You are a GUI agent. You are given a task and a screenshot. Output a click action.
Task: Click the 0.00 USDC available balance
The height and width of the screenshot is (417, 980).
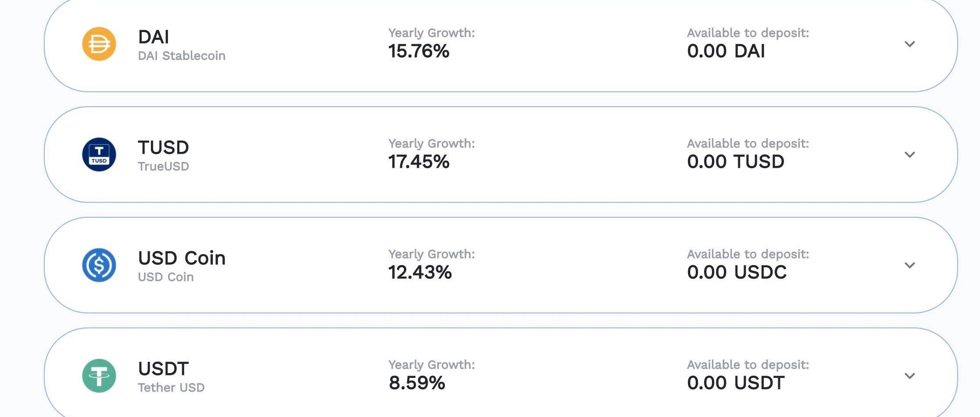click(737, 273)
